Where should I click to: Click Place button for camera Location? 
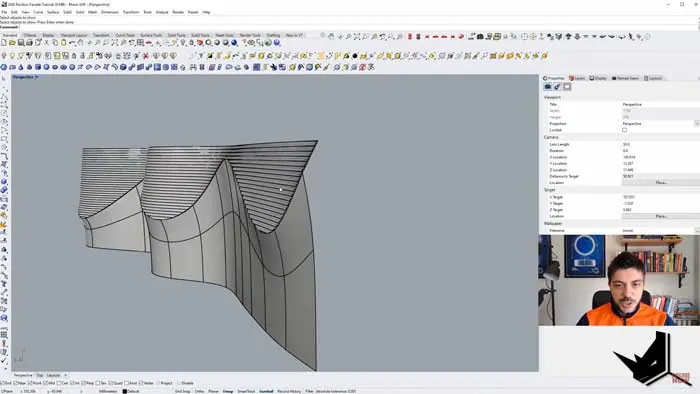[x=661, y=182]
